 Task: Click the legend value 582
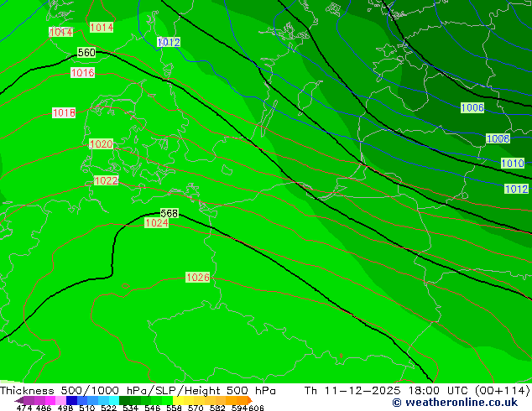(x=217, y=408)
